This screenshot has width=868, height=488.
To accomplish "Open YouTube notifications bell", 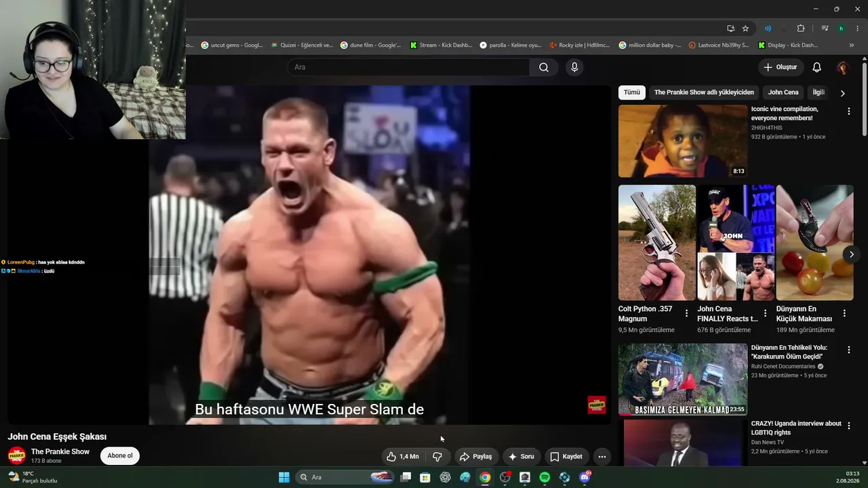I will (817, 67).
